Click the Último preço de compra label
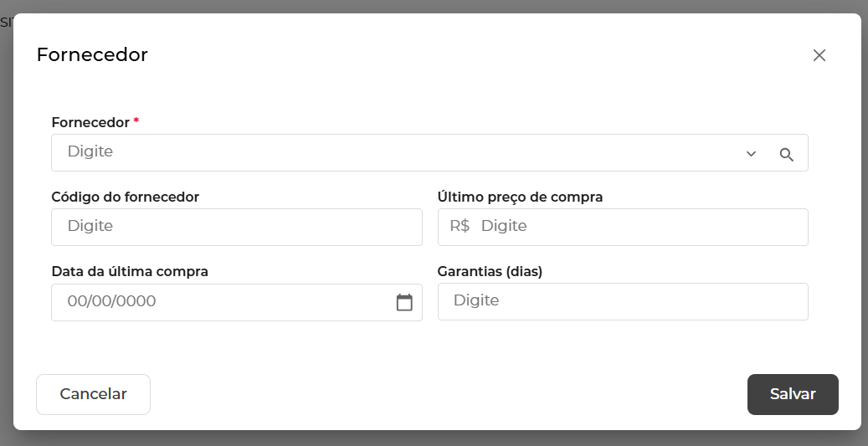The image size is (868, 446). pyautogui.click(x=520, y=197)
